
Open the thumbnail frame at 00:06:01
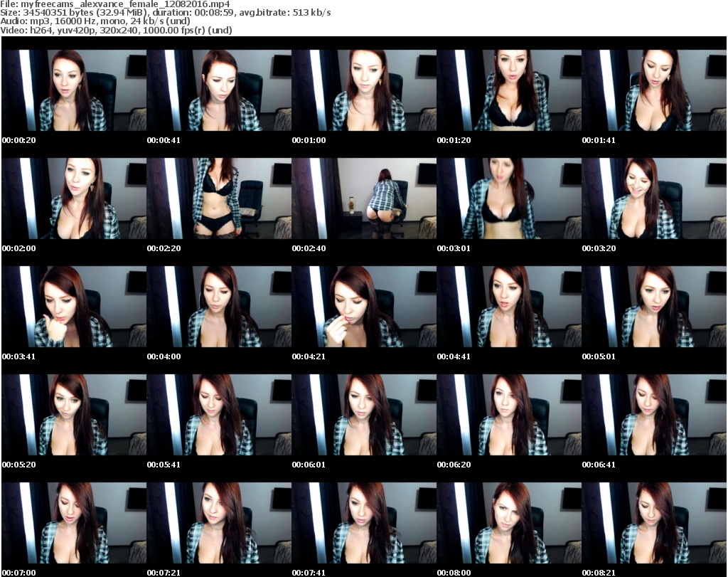364,415
